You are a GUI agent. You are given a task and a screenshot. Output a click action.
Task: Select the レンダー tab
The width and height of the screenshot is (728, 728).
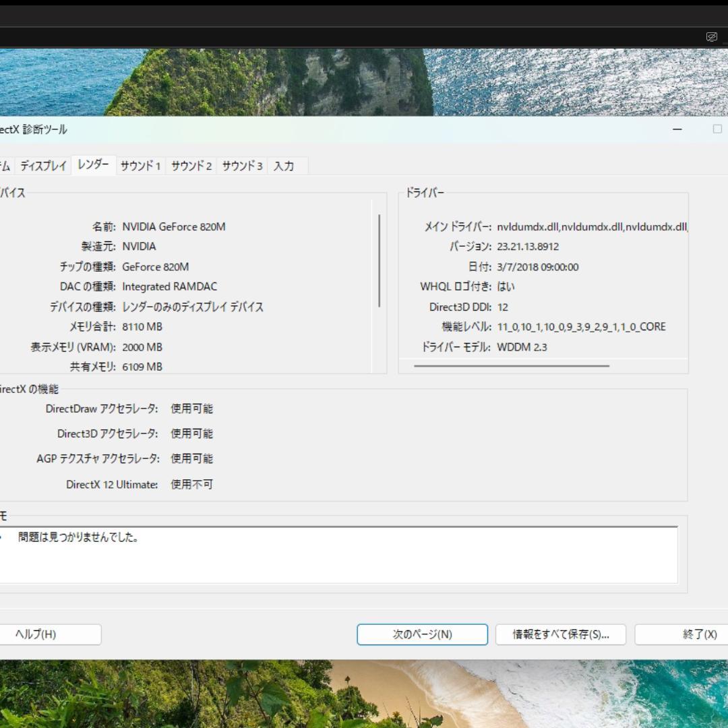pos(92,165)
